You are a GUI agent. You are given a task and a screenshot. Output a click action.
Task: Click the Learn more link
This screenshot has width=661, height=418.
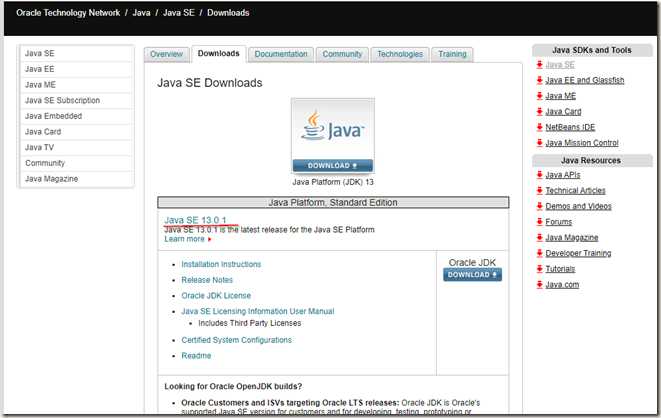pyautogui.click(x=184, y=239)
